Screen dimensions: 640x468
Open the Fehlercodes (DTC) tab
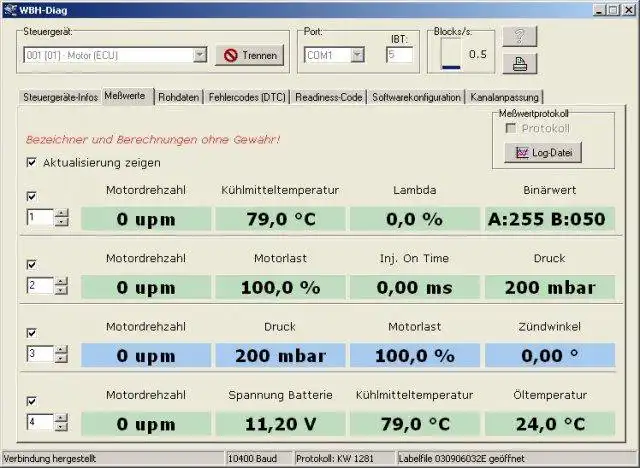tap(247, 98)
